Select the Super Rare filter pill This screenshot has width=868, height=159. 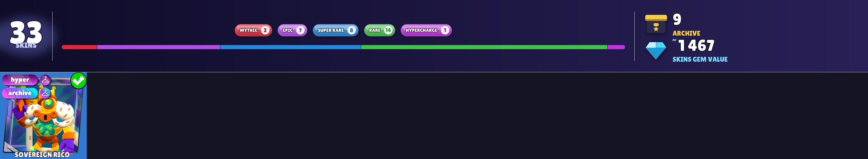click(x=336, y=30)
